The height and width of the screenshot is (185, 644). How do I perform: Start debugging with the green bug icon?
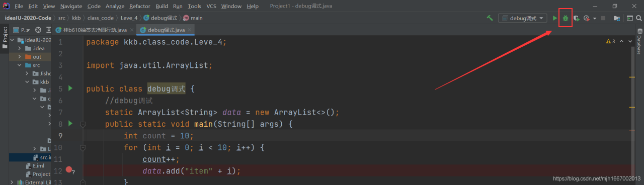(x=566, y=18)
